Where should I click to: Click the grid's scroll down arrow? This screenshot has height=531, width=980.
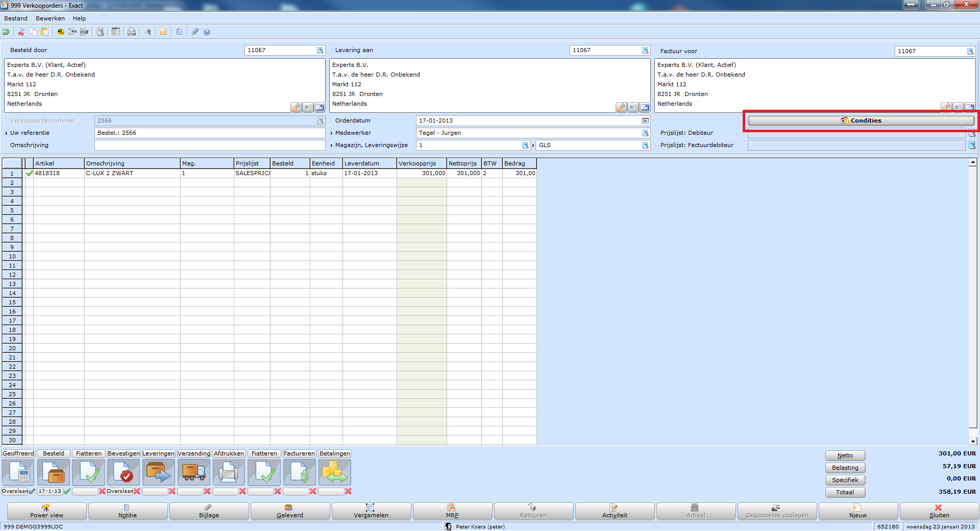973,442
